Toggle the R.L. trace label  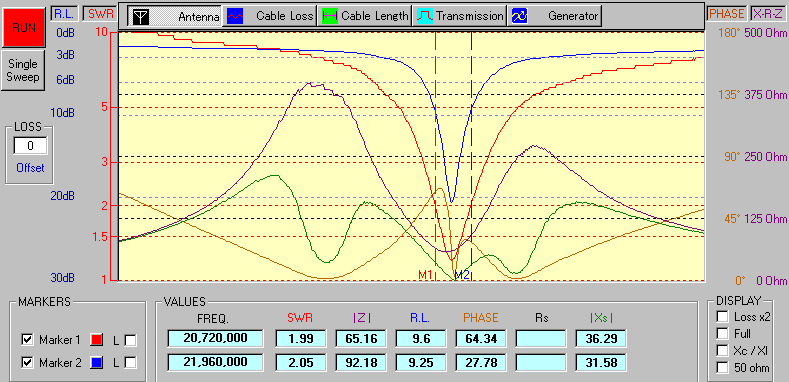tap(64, 14)
